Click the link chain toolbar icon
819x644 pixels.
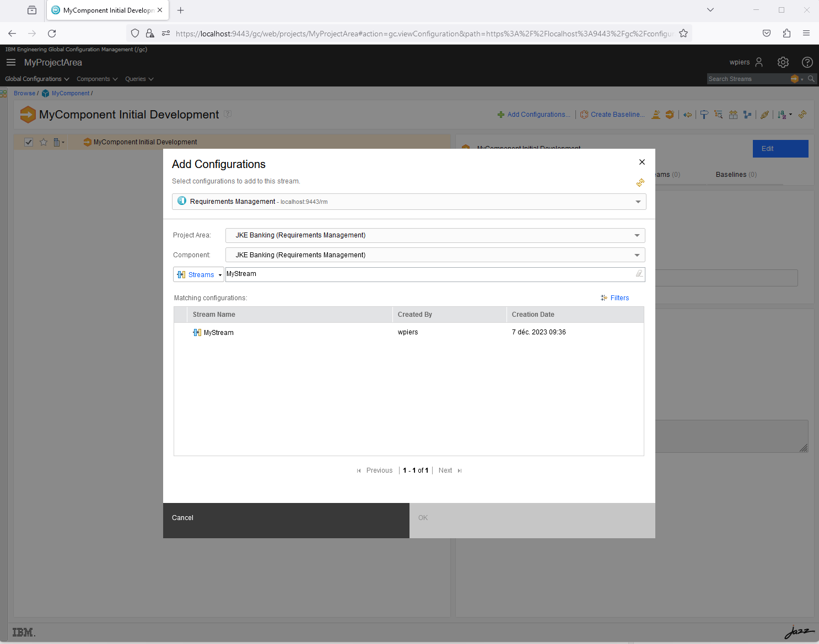[764, 115]
